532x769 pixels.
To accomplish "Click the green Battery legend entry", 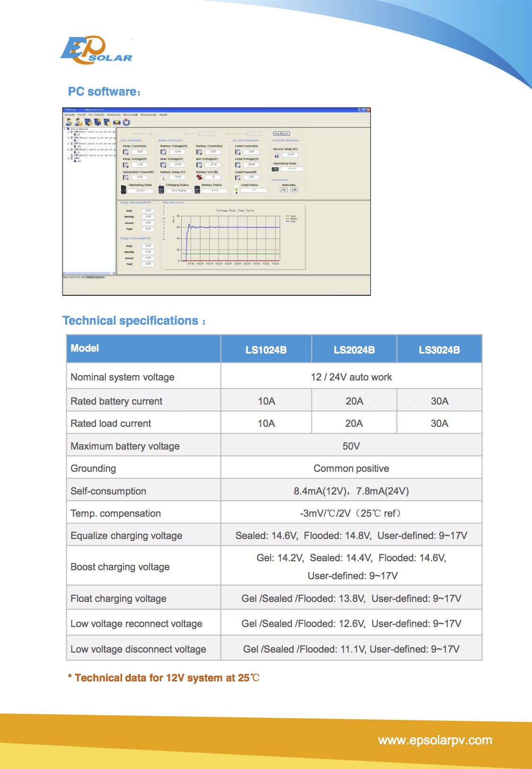I will click(291, 219).
